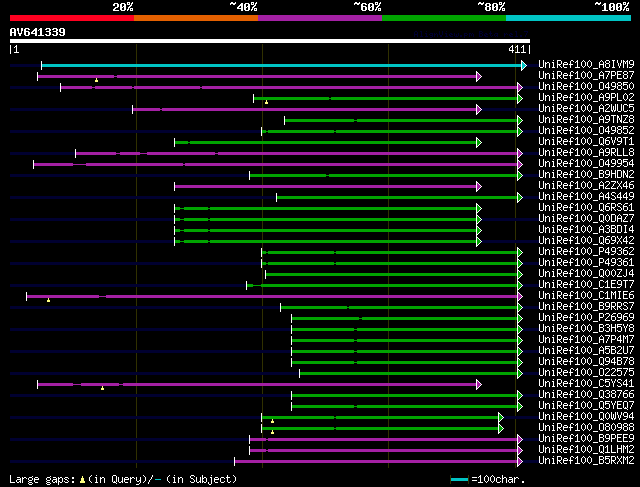Image resolution: width=640 pixels, height=487 pixels.
Task: Click the cyan arrowhead ending A8IVM9 alignment
Action: point(524,65)
